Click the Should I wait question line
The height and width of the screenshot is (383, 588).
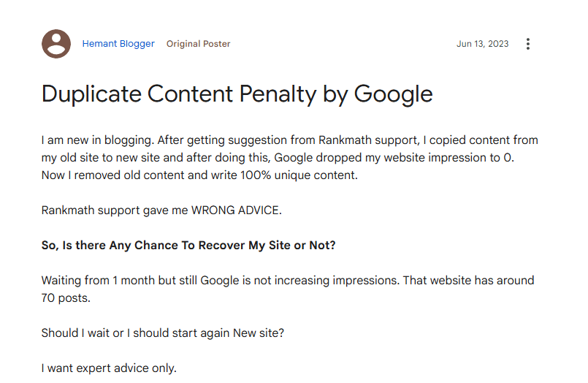coord(163,333)
